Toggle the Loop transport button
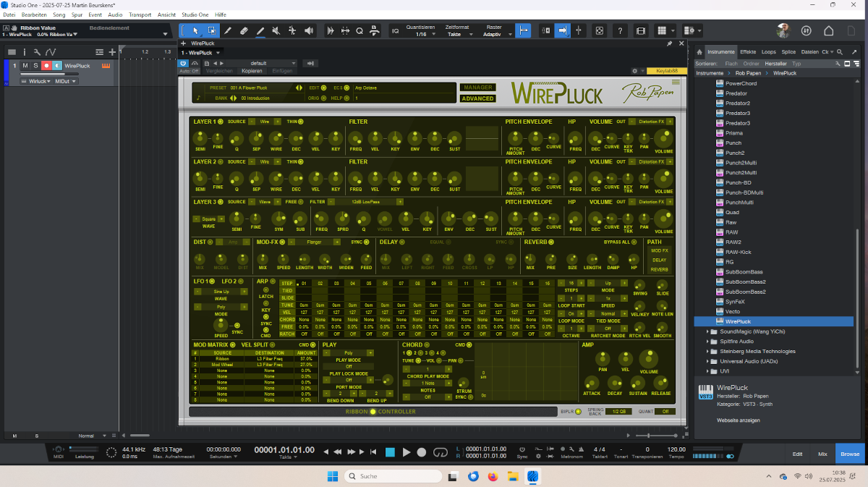 point(441,452)
